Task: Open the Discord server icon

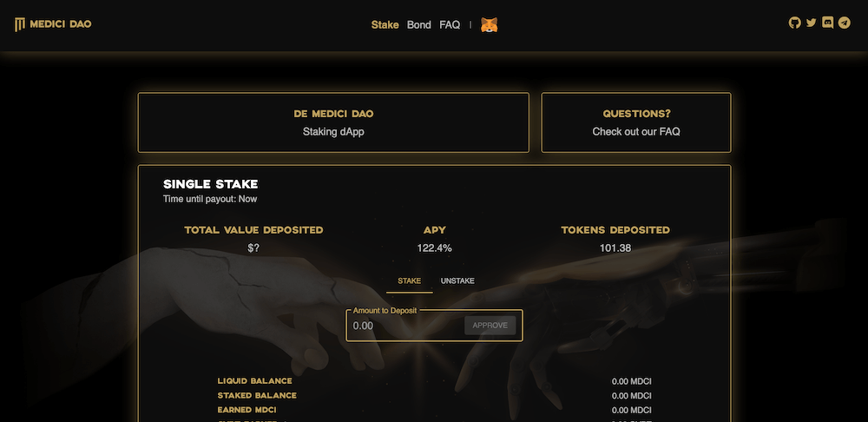Action: tap(827, 23)
